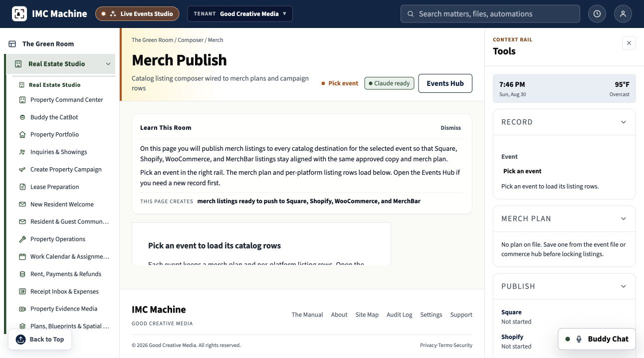Click the Events Hub button

coord(445,83)
